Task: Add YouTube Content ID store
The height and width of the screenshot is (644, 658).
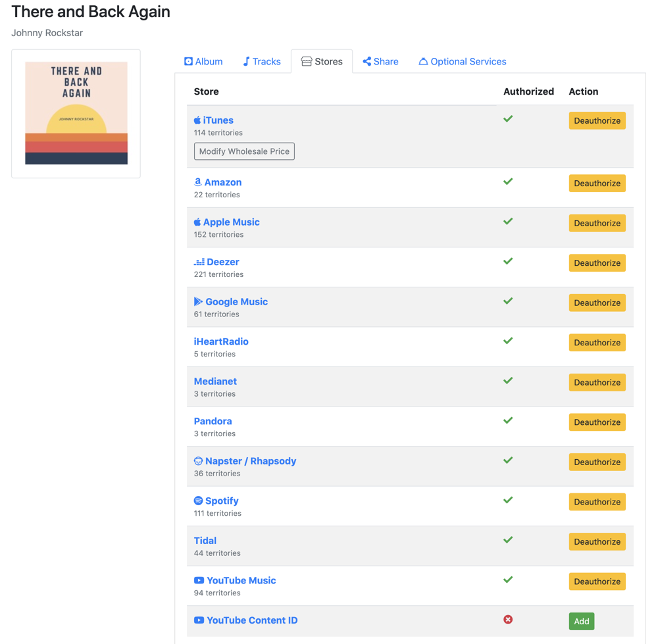Action: [x=582, y=622]
